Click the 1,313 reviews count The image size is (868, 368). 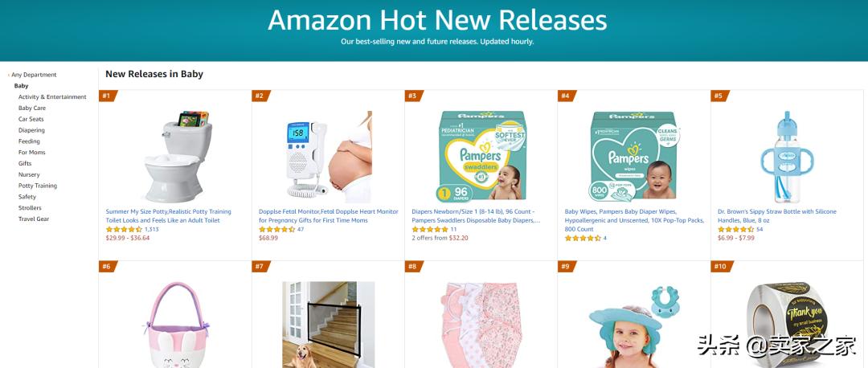click(152, 229)
